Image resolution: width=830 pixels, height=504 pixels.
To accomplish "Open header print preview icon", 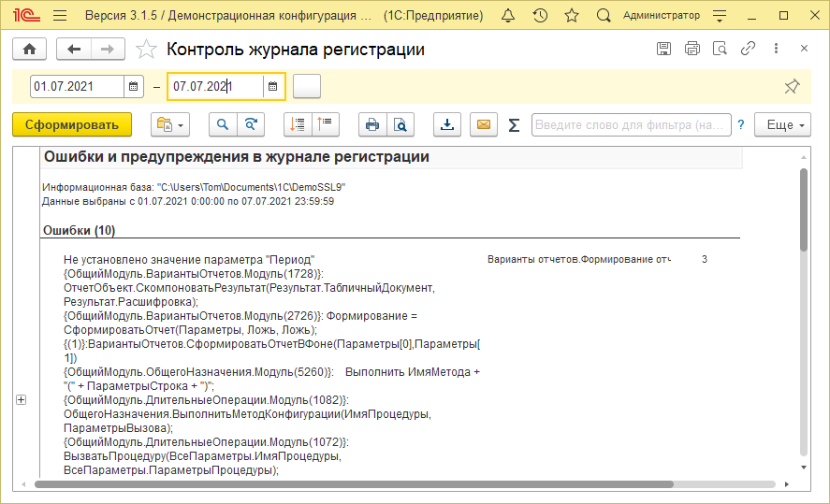I will point(720,49).
